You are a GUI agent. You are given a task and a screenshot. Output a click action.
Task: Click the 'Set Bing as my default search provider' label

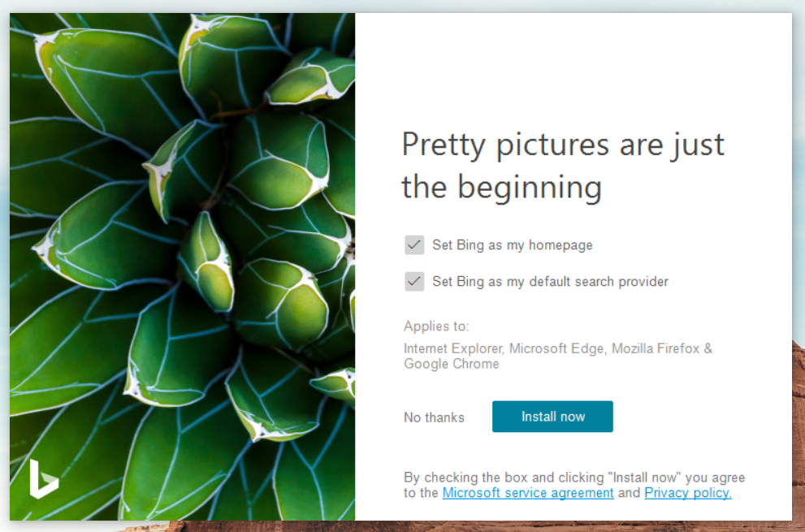pos(551,282)
